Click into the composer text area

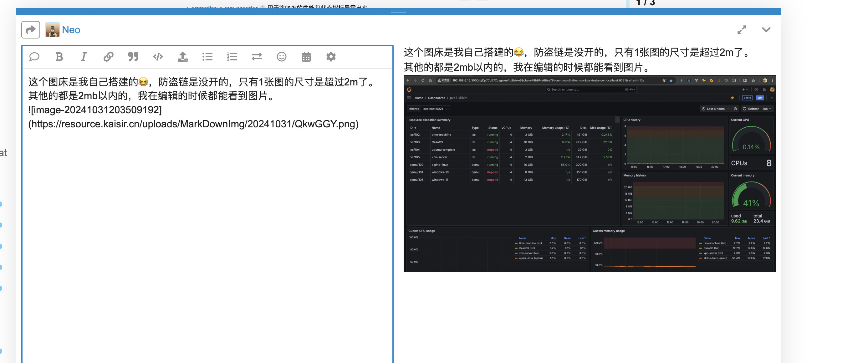point(207,216)
